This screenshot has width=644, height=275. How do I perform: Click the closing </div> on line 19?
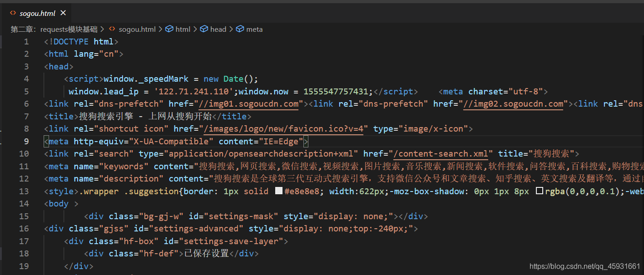(x=79, y=266)
